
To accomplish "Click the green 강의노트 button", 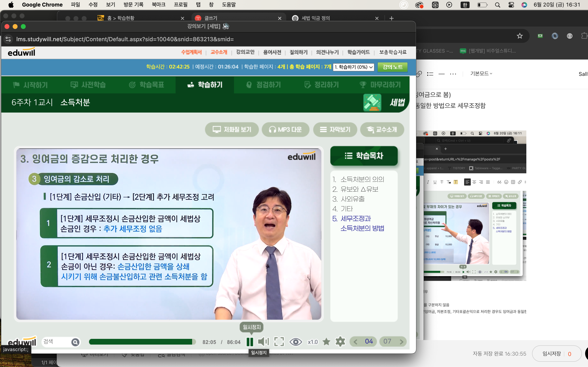I will 392,67.
